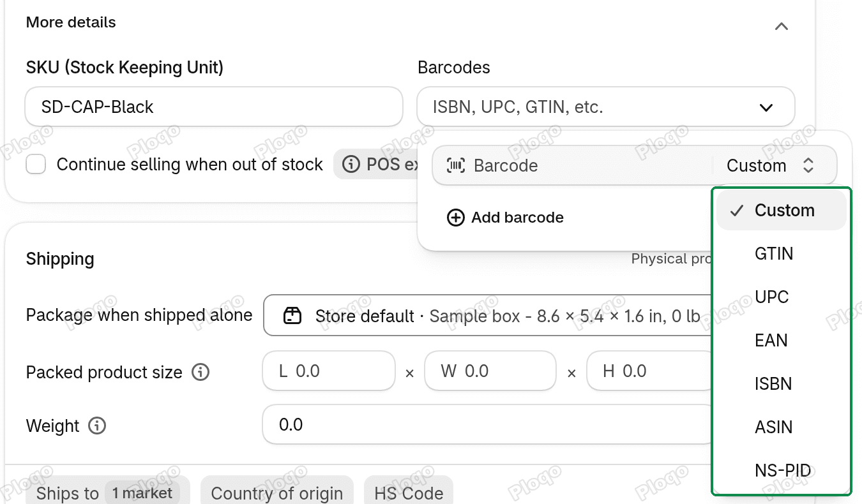Choose EAN from the barcode type list
862x504 pixels.
point(782,341)
